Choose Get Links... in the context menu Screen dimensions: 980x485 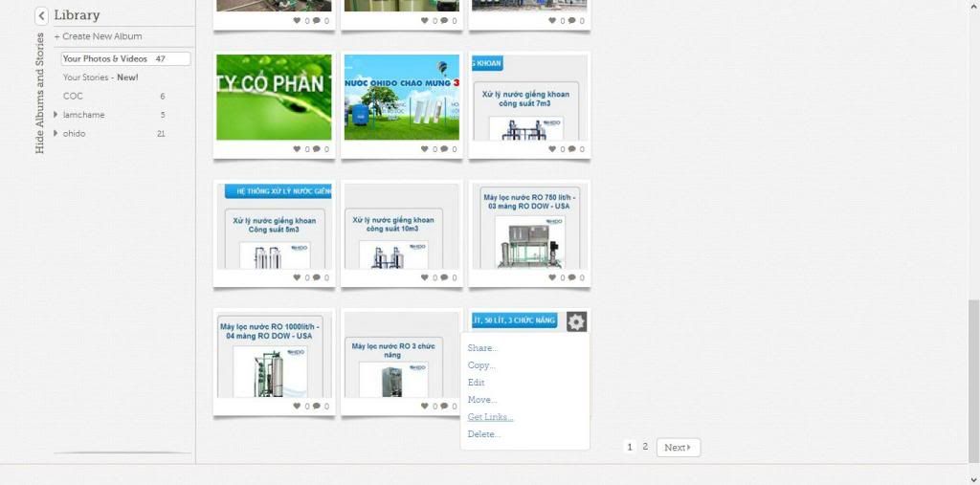(x=490, y=417)
